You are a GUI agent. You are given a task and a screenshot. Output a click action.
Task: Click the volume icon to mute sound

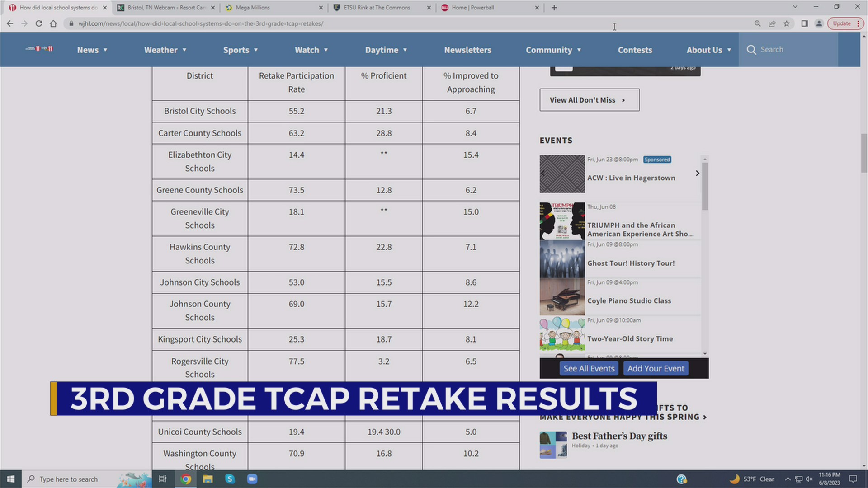[808, 479]
